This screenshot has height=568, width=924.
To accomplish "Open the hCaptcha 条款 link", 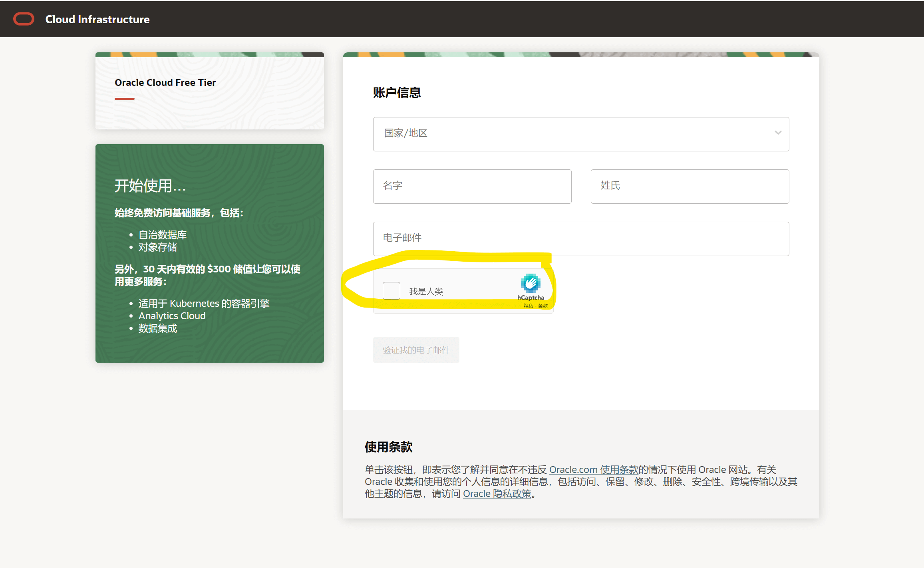I will coord(542,306).
